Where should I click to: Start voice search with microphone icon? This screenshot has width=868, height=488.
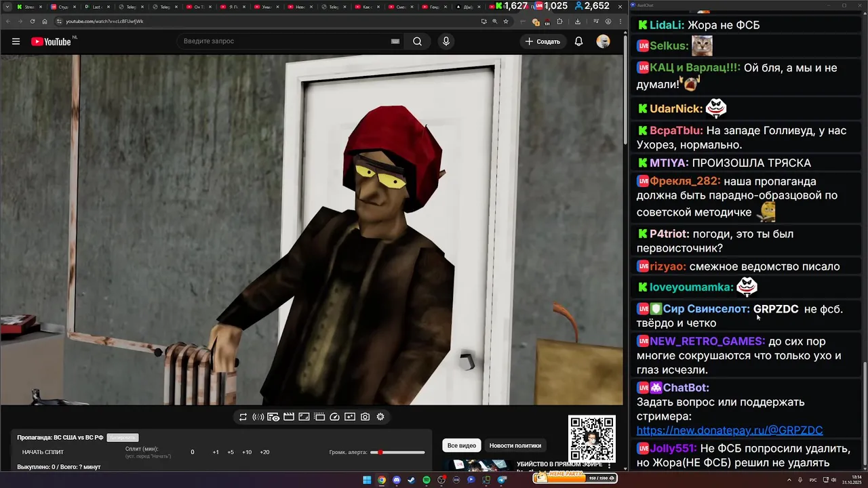[446, 41]
